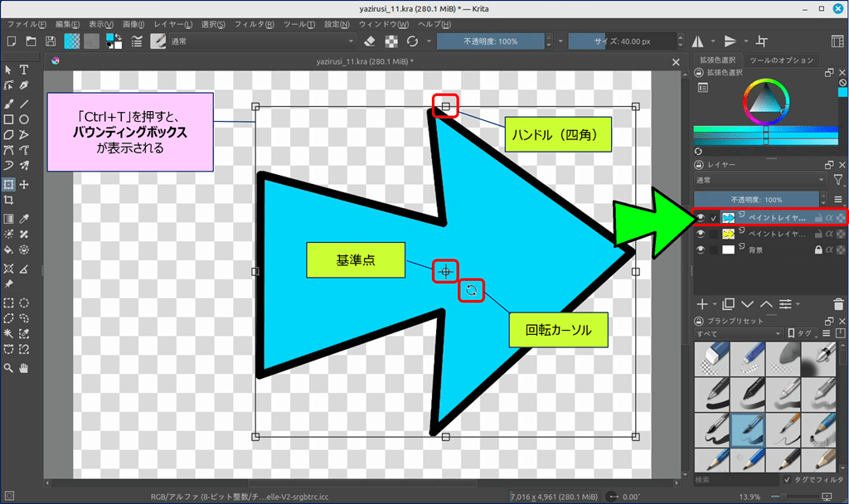Select the Crop tool

tap(8, 200)
